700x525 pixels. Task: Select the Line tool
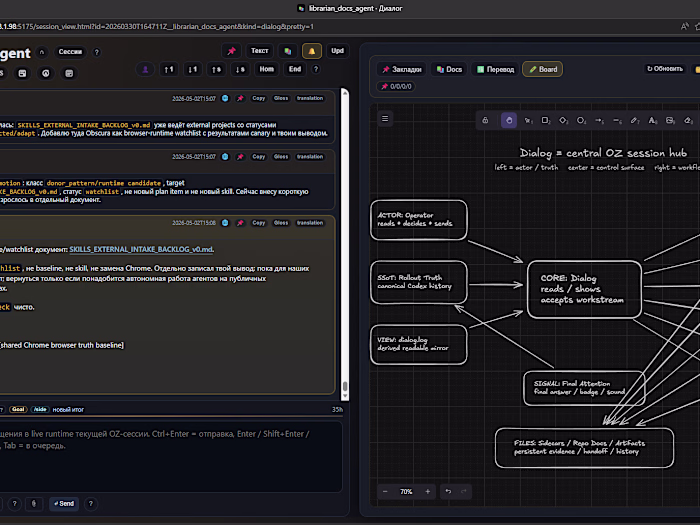click(617, 120)
